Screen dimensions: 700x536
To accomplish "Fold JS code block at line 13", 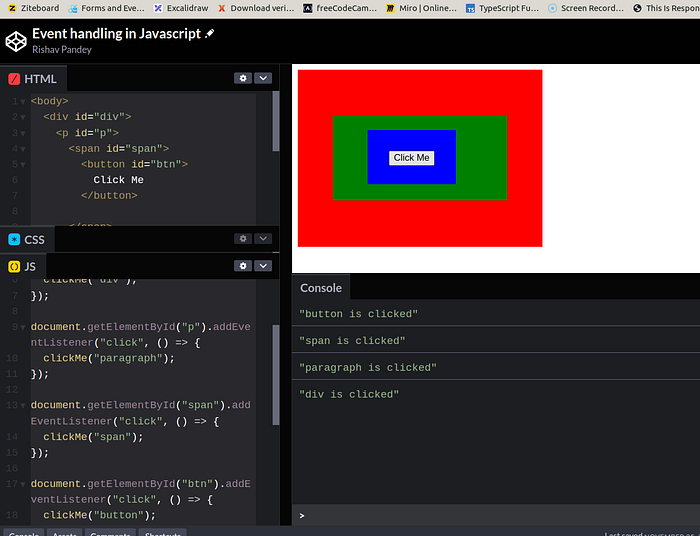I will [23, 406].
